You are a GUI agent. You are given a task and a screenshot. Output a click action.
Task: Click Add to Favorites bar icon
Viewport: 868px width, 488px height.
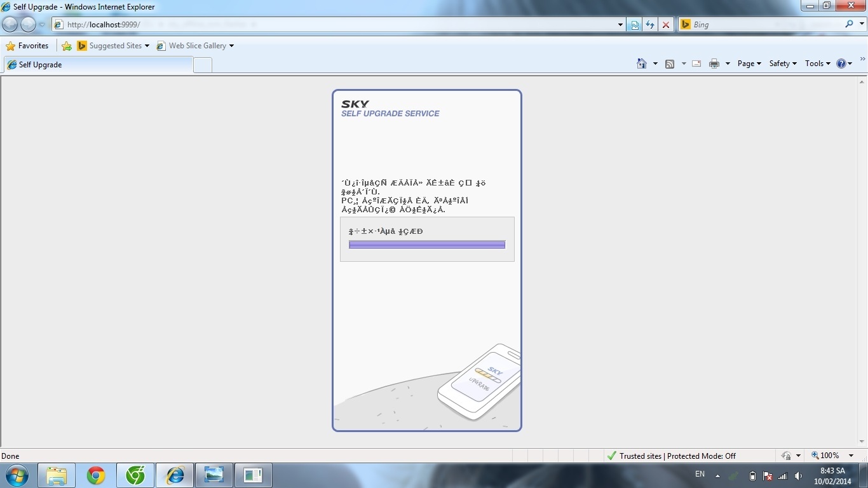pyautogui.click(x=67, y=46)
